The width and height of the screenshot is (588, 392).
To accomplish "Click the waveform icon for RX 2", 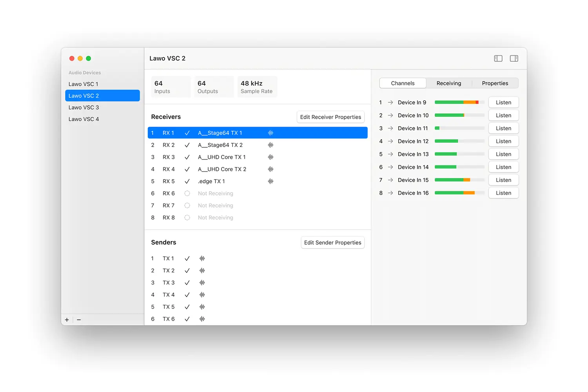I will pos(270,145).
